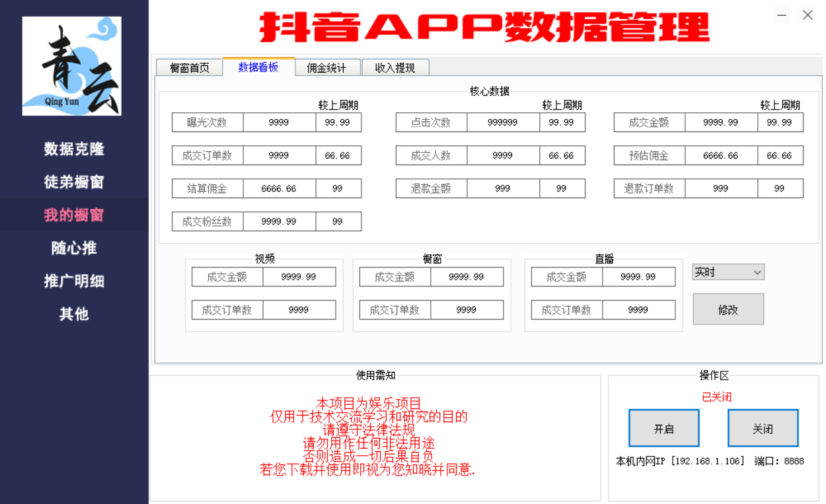Edit the 点击次数 较上周期 field

click(x=562, y=122)
